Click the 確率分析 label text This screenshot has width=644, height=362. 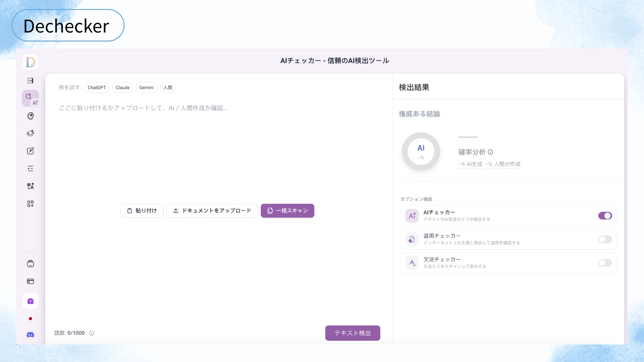(472, 152)
